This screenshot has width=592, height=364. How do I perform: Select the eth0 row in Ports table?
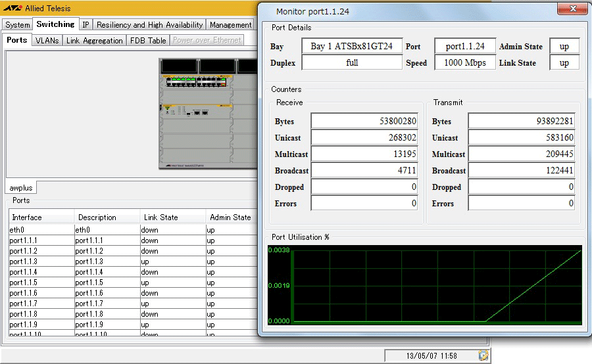(x=41, y=231)
